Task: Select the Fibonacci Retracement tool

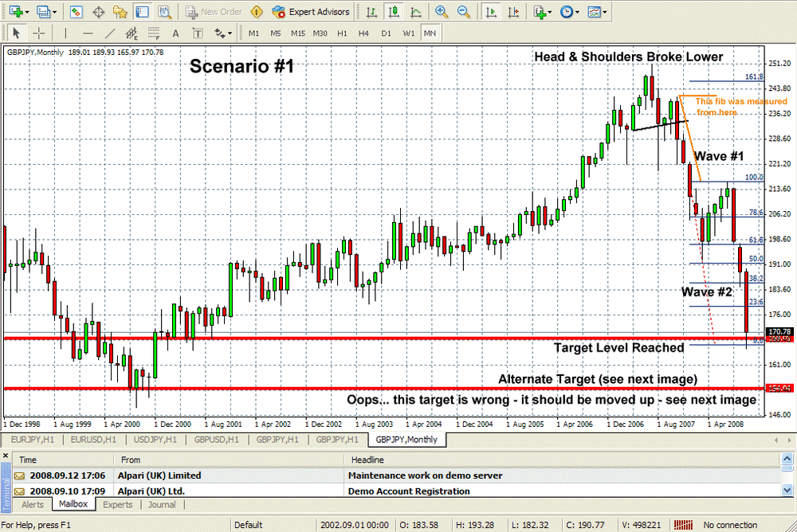Action: (x=154, y=33)
